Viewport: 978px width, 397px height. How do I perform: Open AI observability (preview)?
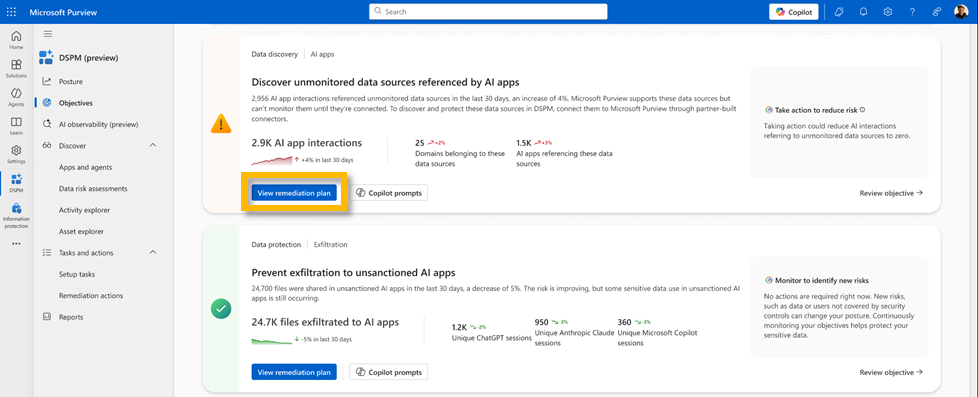[x=99, y=124]
